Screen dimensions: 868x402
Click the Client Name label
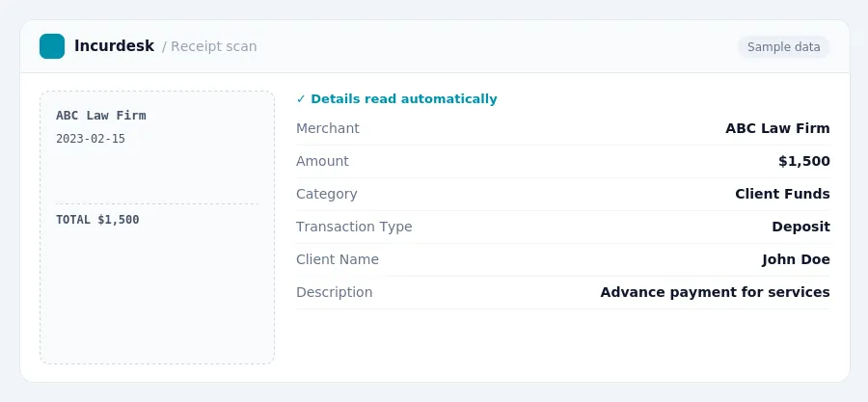point(338,259)
